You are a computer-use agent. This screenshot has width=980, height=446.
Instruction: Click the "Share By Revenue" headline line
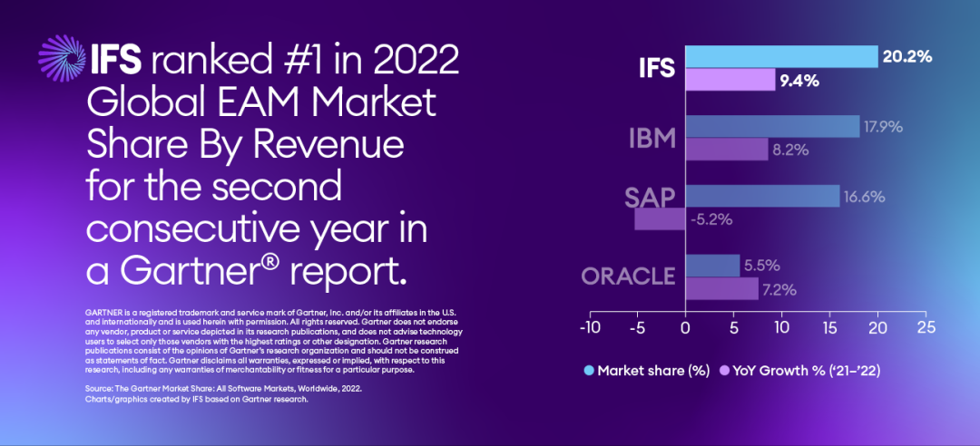(x=246, y=146)
